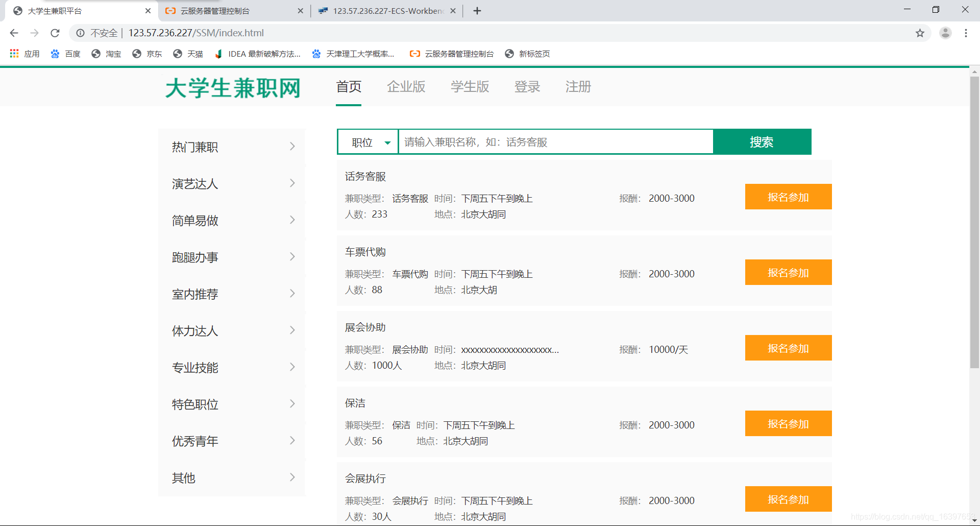Image resolution: width=980 pixels, height=526 pixels.
Task: Click the 10000/天 pay value
Action: (x=668, y=350)
